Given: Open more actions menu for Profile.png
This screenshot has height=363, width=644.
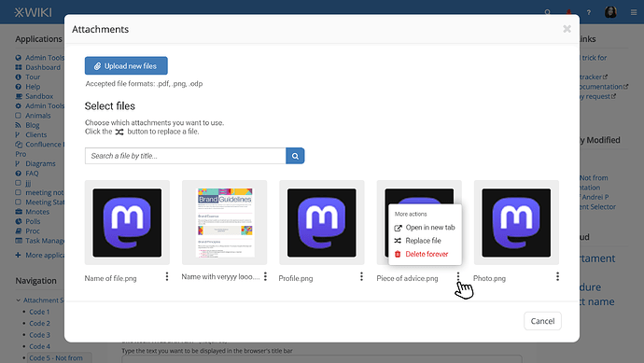Looking at the screenshot, I should [x=361, y=277].
